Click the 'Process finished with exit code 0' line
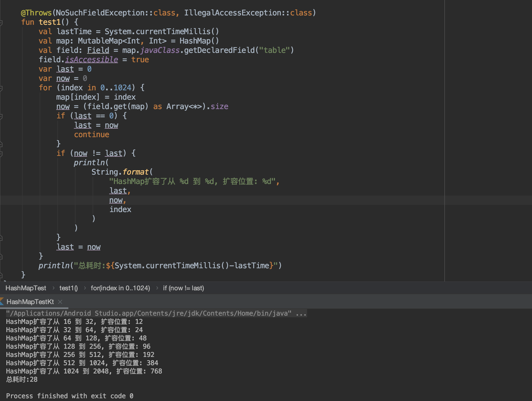The image size is (532, 401). tap(70, 396)
